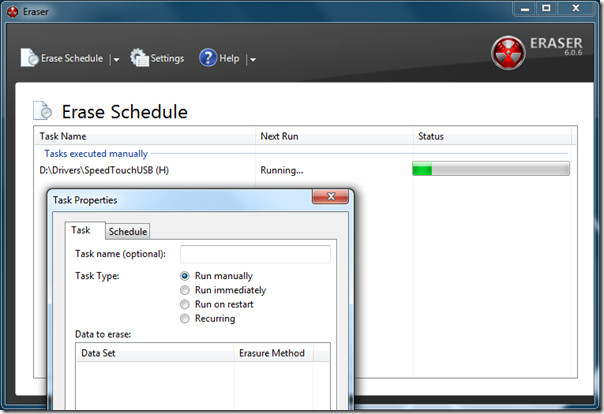This screenshot has height=414, width=604.
Task: Click the Task Name column header
Action: pyautogui.click(x=145, y=136)
